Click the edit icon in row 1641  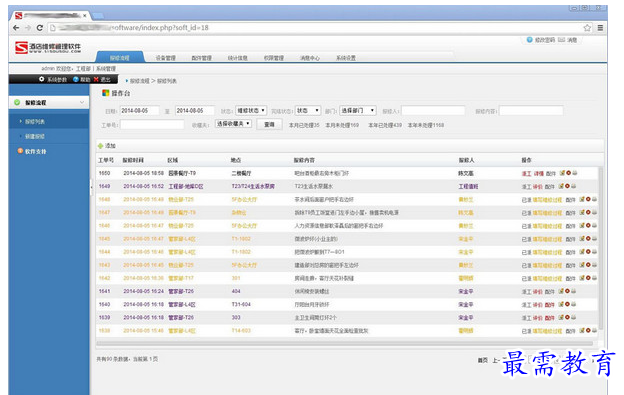click(561, 291)
